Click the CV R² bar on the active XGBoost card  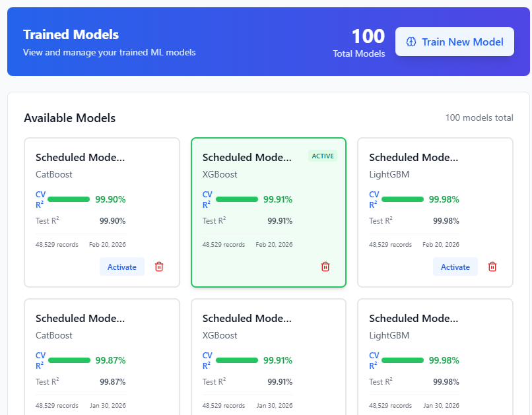point(235,199)
